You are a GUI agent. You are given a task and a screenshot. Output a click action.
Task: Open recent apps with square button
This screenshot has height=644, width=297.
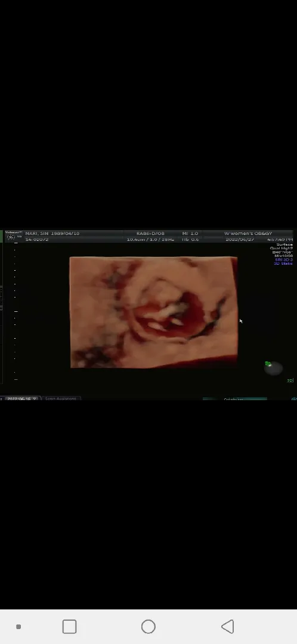pos(69,626)
